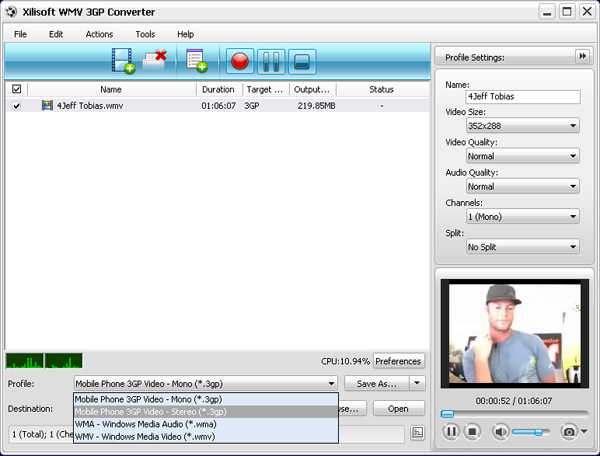Viewport: 600px width, 456px height.
Task: Pause the preview video playback
Action: pos(451,432)
